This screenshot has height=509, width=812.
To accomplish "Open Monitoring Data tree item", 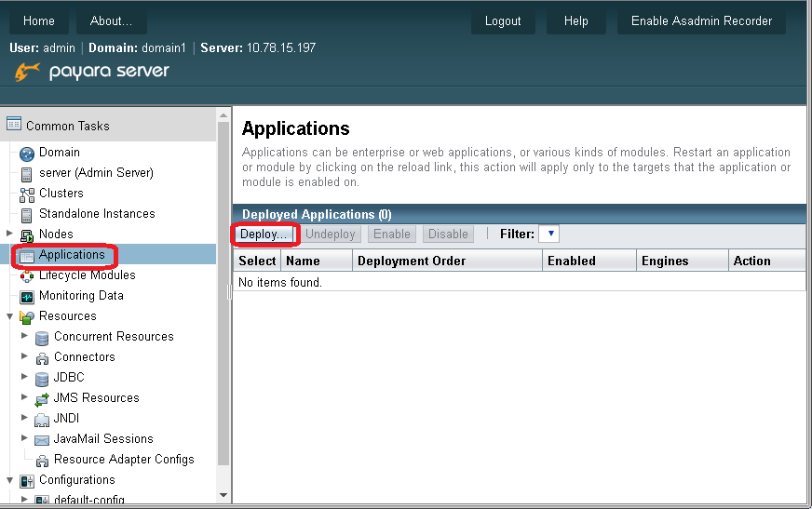I will (81, 296).
